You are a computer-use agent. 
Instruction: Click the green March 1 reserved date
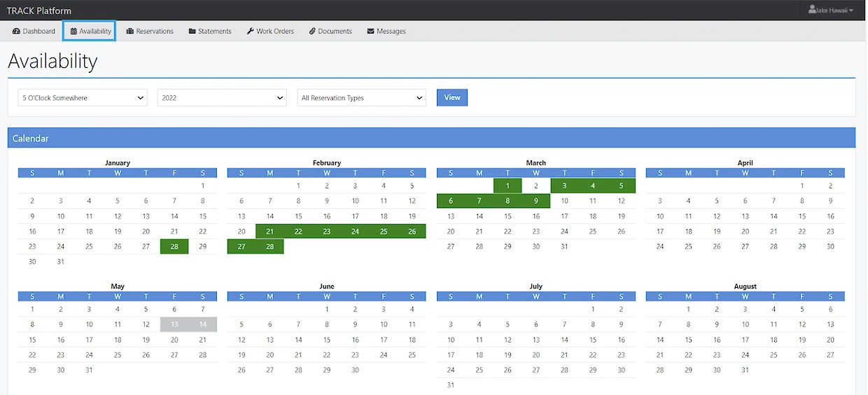[507, 186]
